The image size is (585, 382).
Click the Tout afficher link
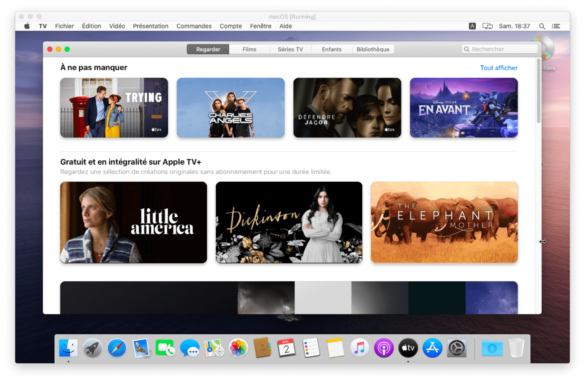[498, 68]
